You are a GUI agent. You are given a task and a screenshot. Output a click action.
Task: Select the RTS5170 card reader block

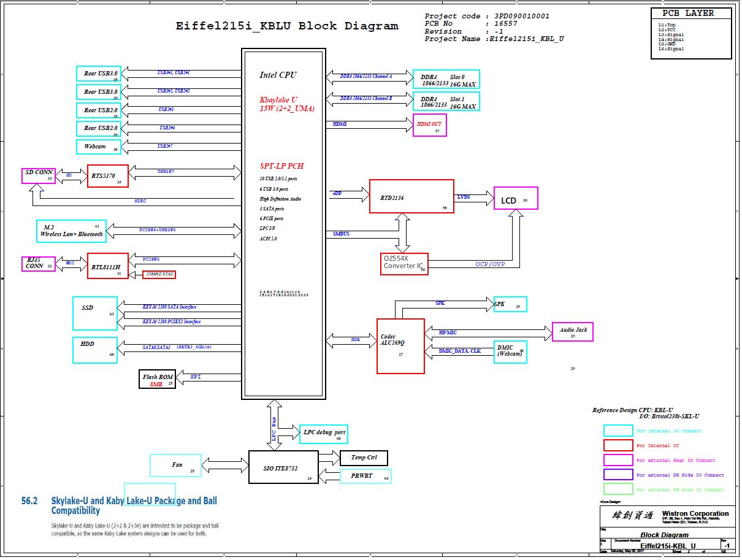pyautogui.click(x=108, y=176)
